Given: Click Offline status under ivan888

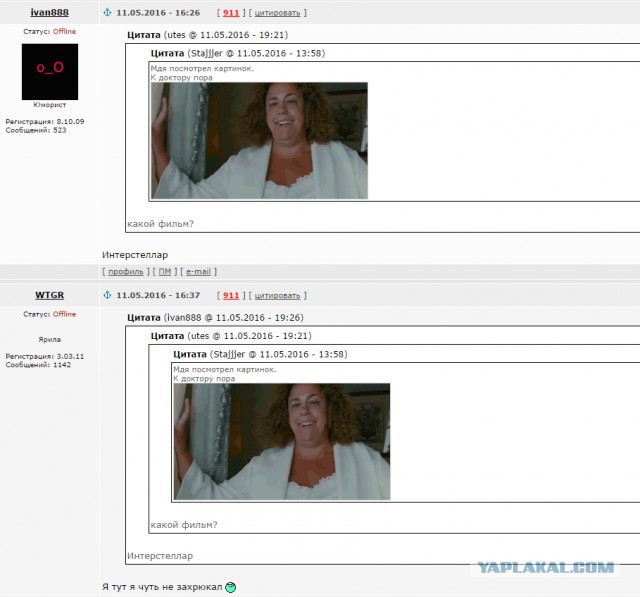Looking at the screenshot, I should (64, 31).
